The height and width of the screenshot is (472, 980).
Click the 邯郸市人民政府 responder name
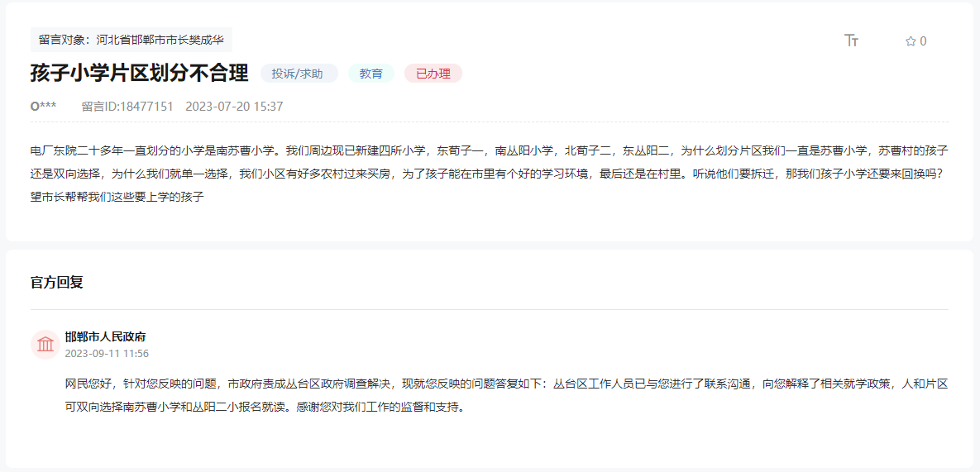click(x=106, y=337)
